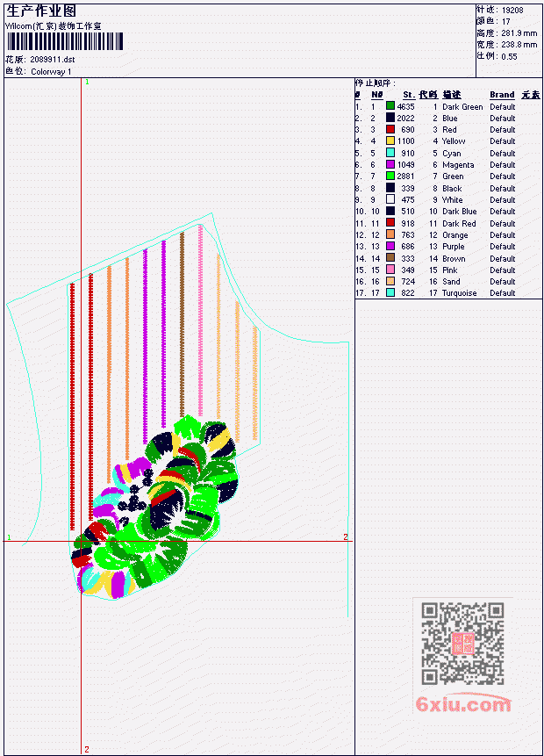Click the file name 2089911.dst

(53, 60)
